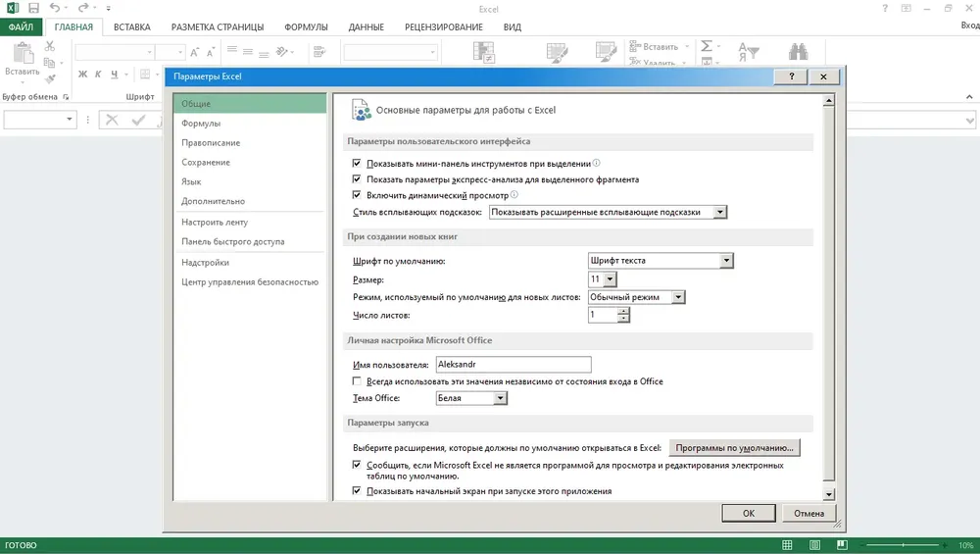Viewport: 980px width, 554px height.
Task: Click the decrease font size icon
Action: click(211, 52)
